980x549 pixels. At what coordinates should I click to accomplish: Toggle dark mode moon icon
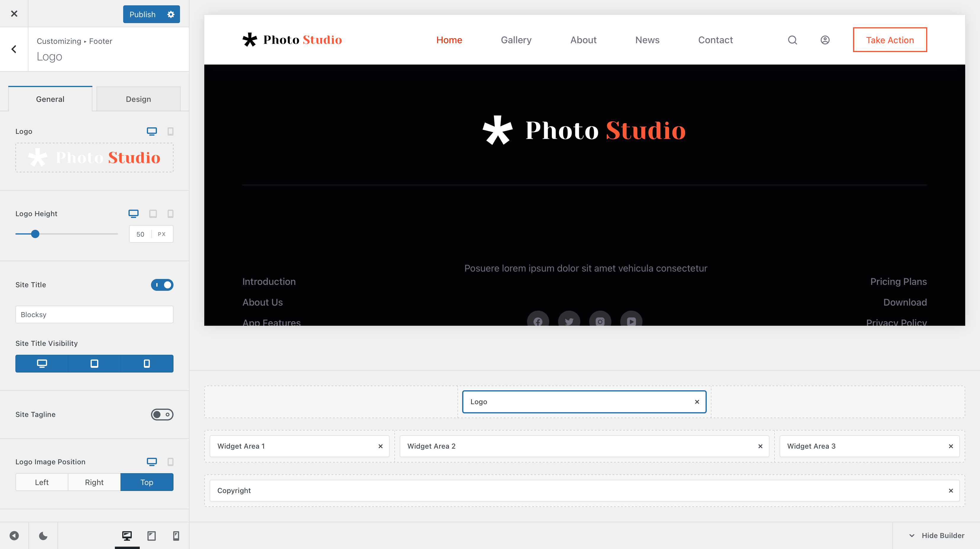coord(43,536)
